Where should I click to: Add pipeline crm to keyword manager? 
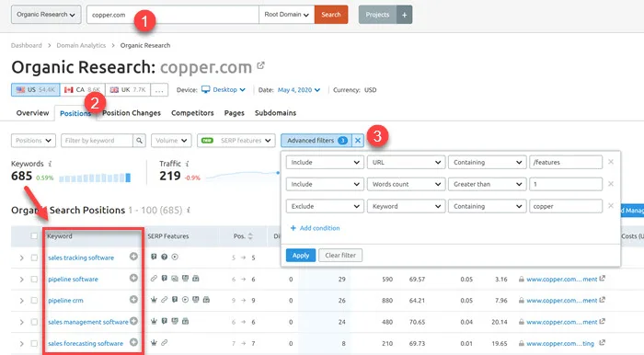coord(133,299)
